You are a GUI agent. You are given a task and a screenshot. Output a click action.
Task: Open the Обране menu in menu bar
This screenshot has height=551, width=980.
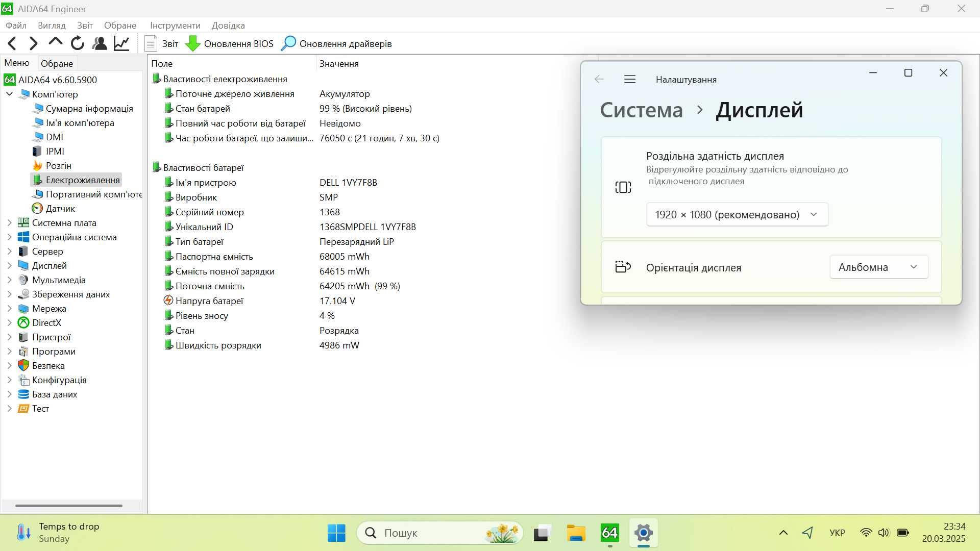(120, 26)
